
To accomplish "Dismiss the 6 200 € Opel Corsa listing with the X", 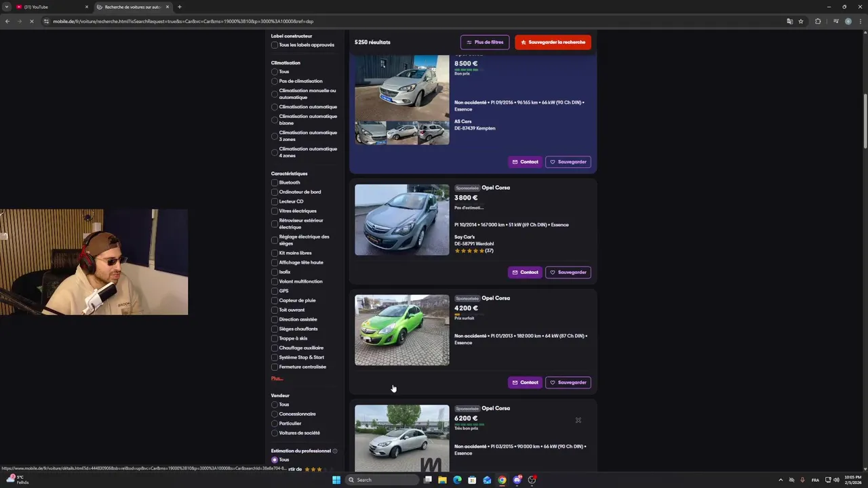I will (578, 420).
